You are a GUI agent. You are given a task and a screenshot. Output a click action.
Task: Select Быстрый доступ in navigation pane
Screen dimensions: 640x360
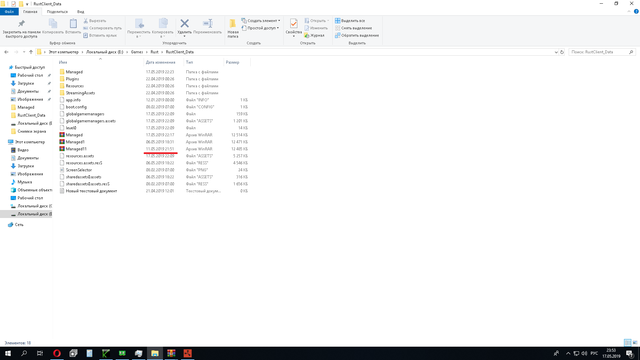point(29,67)
